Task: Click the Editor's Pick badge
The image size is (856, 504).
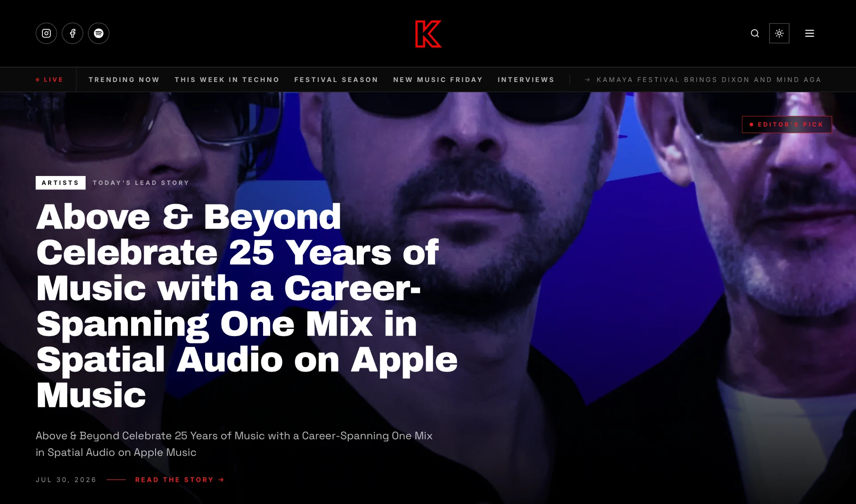Action: point(787,124)
